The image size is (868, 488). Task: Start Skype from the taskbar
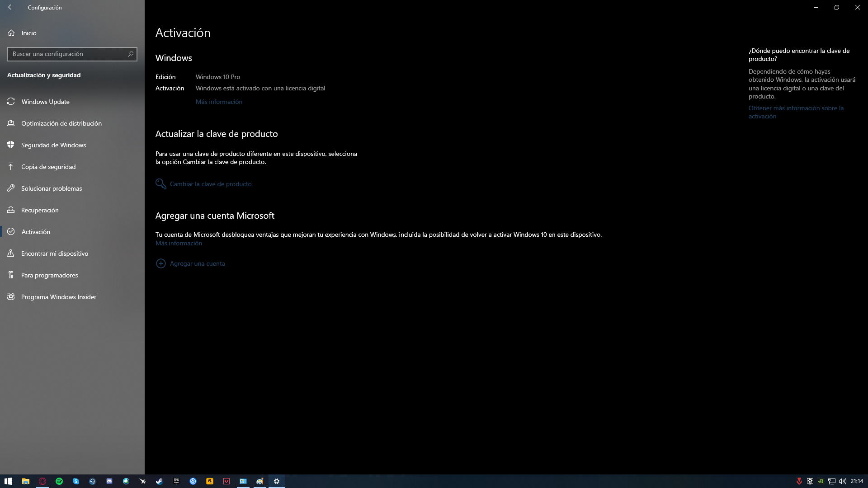pyautogui.click(x=76, y=481)
